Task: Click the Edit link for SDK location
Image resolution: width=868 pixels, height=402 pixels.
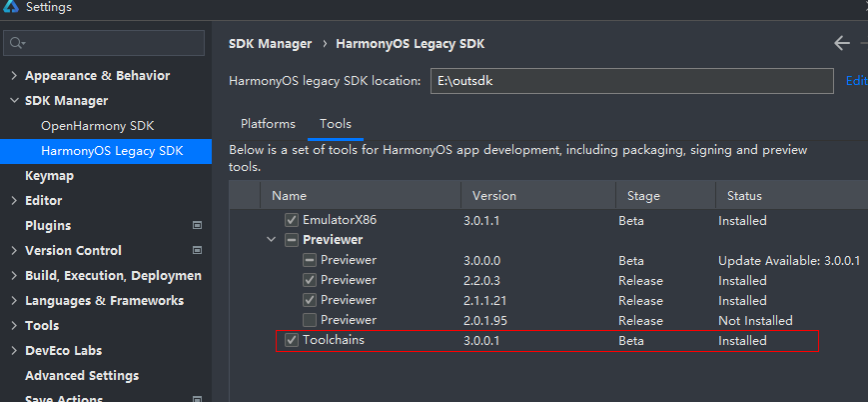Action: (x=856, y=81)
